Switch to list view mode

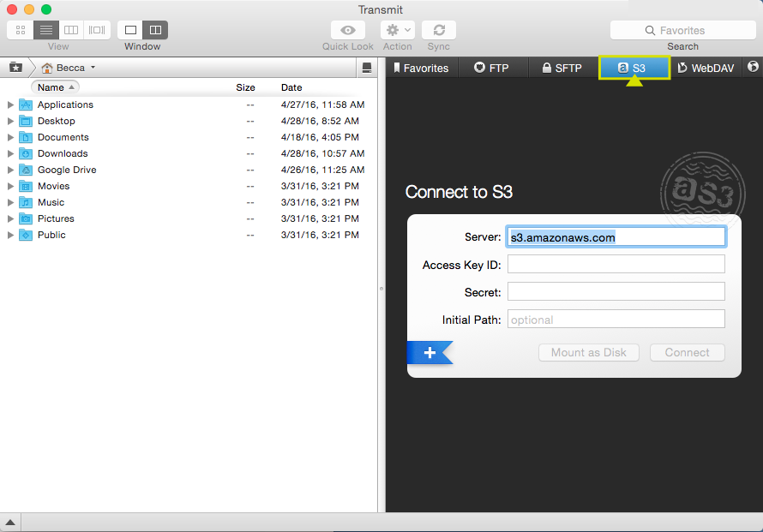coord(46,30)
